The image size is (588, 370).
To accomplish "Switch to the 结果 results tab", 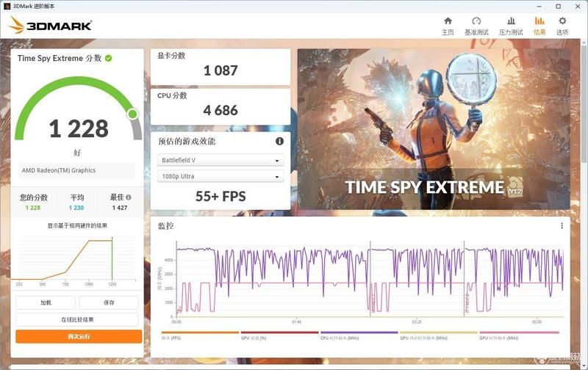I will click(539, 26).
